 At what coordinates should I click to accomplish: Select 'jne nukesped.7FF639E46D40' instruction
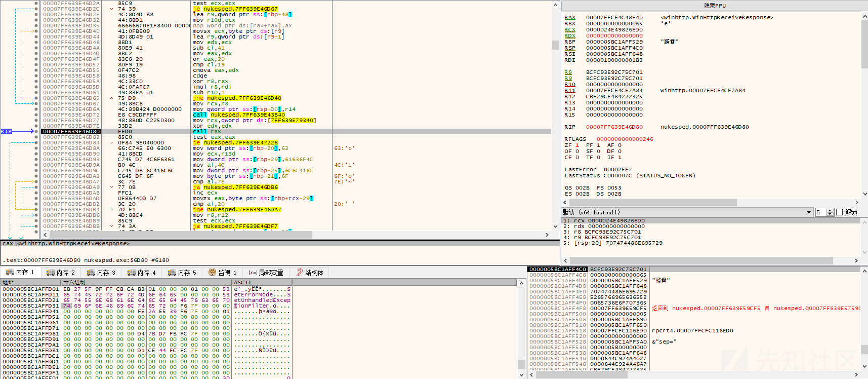237,98
